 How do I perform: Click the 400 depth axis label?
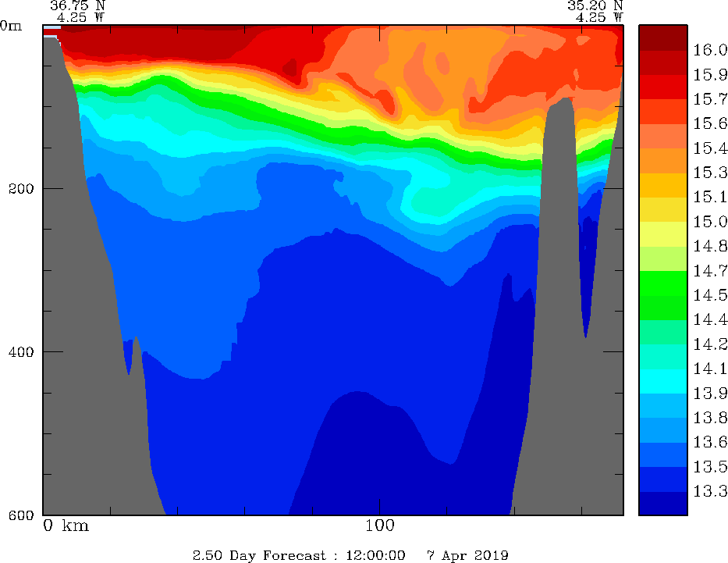coord(21,351)
